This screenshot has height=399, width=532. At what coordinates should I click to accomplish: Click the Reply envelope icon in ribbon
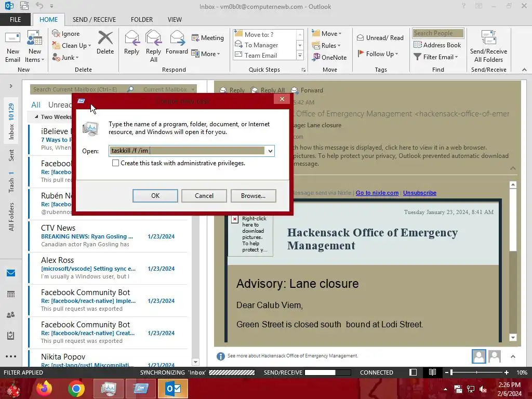[131, 37]
